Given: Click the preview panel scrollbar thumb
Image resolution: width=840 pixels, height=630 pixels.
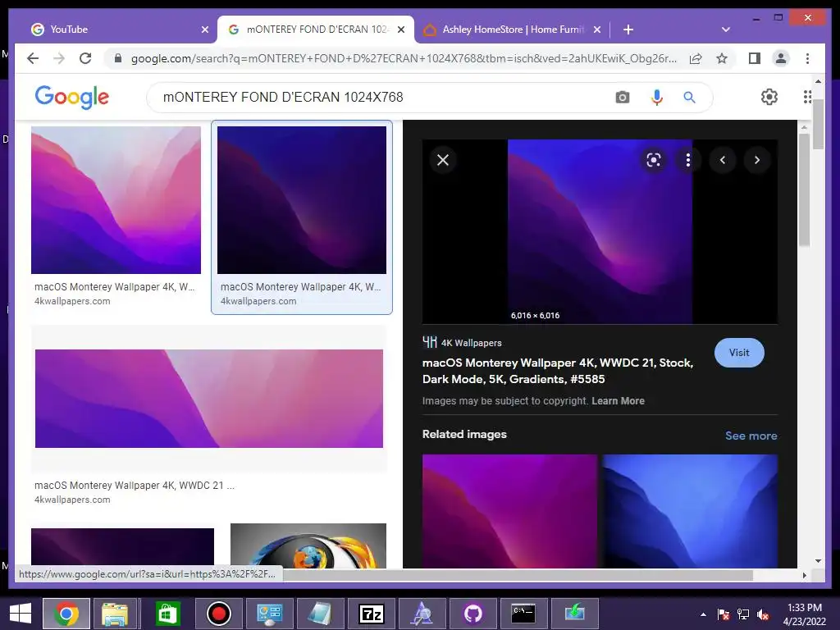Looking at the screenshot, I should [x=804, y=189].
